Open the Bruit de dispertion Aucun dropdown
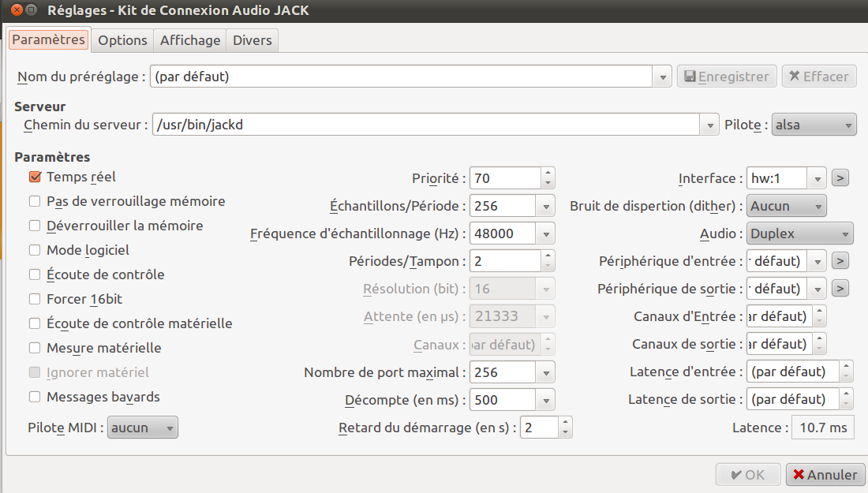Image resolution: width=868 pixels, height=493 pixels. 786,207
